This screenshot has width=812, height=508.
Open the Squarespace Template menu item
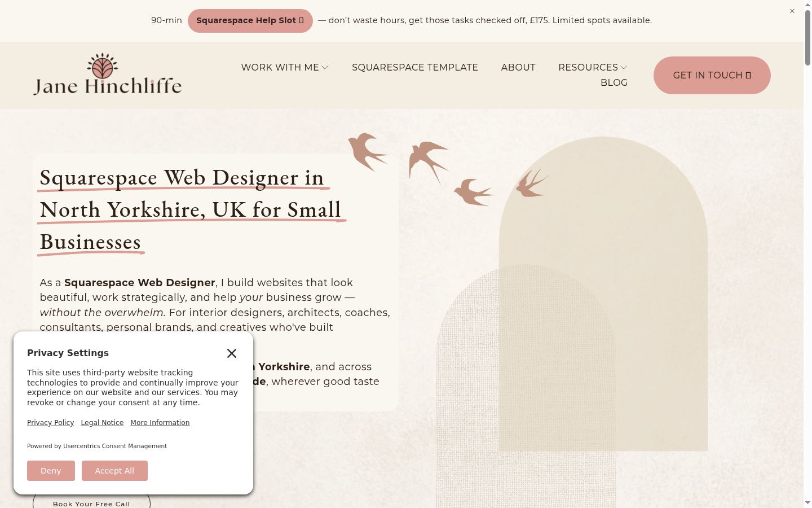click(x=415, y=67)
